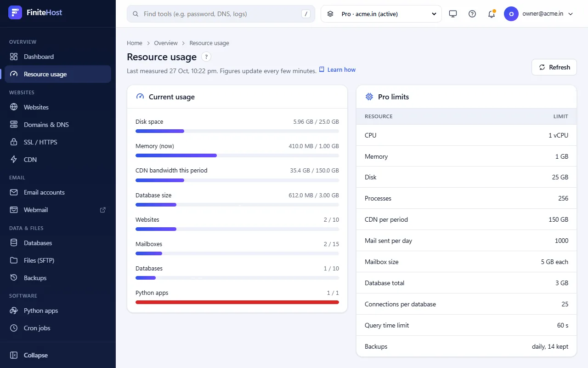Click the FiniteHost logo icon

click(15, 12)
